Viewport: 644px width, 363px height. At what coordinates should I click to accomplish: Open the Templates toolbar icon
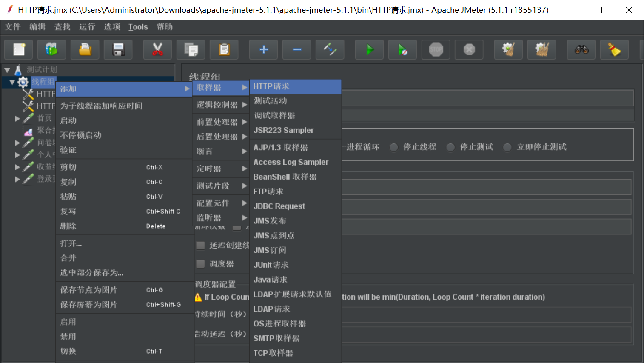pos(51,50)
